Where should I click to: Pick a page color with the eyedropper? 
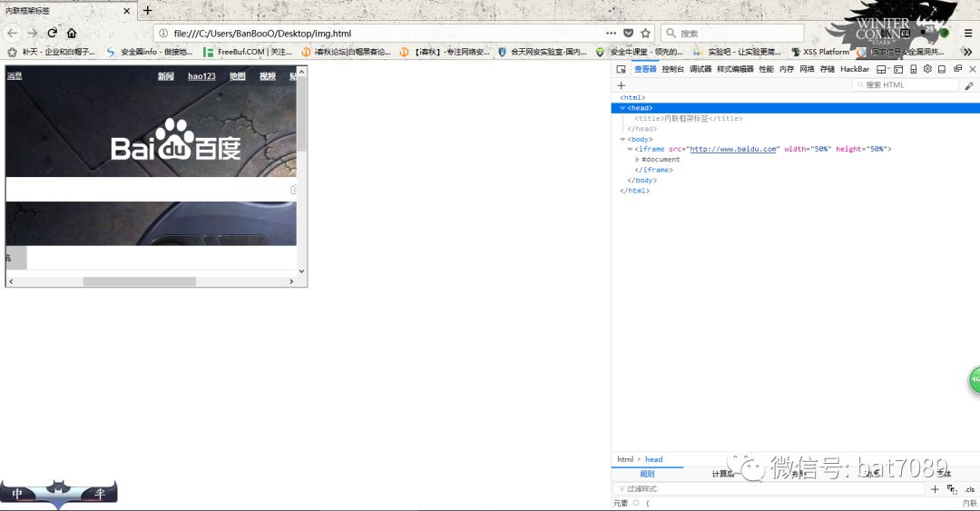click(969, 85)
